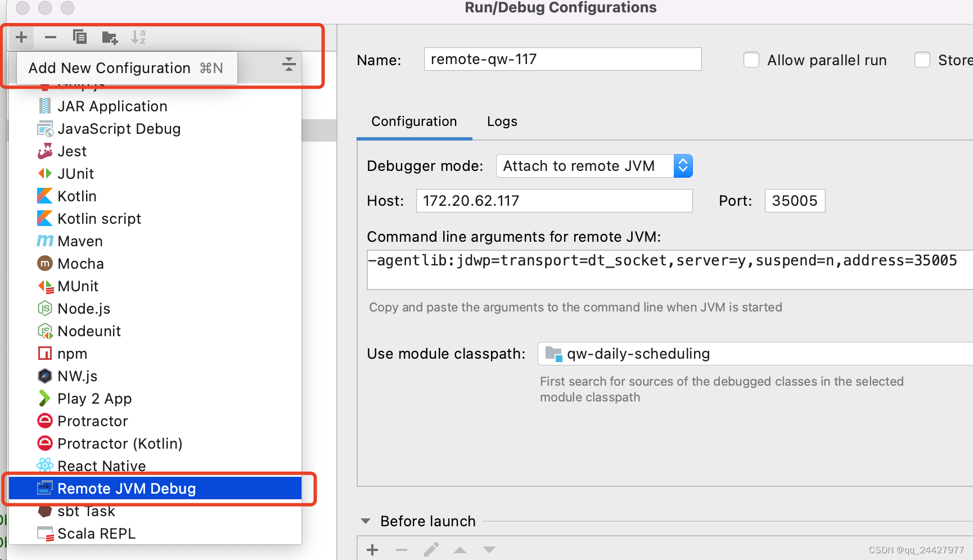Click the Host input field
Image resolution: width=973 pixels, height=560 pixels.
pyautogui.click(x=554, y=201)
